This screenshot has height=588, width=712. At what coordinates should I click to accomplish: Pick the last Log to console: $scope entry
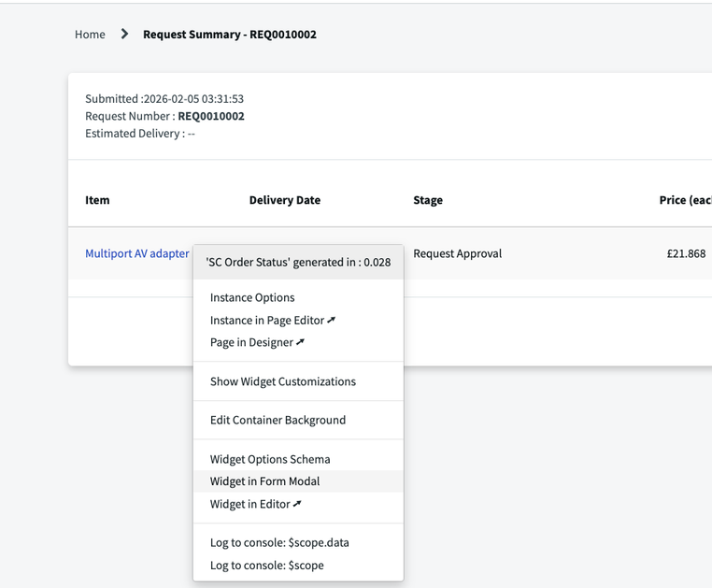point(266,565)
